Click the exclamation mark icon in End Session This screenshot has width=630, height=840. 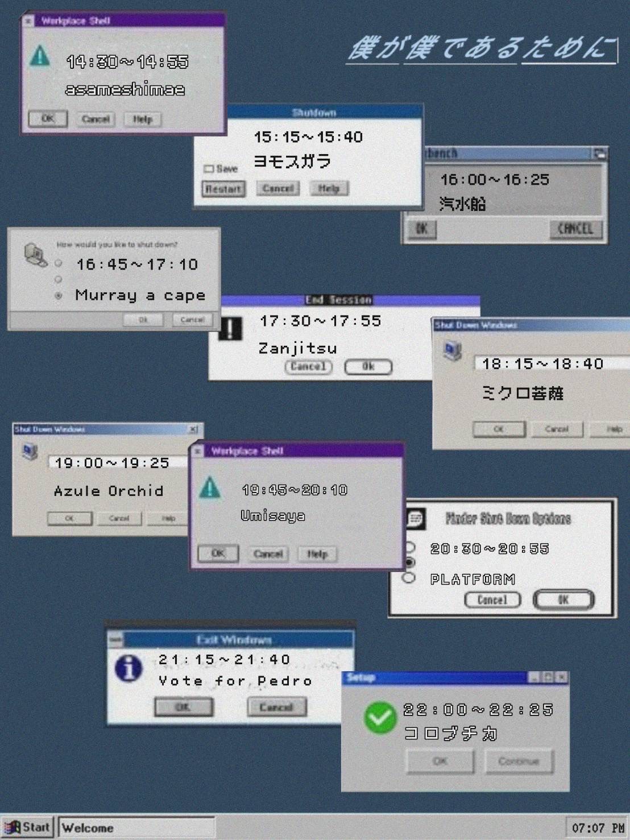[x=230, y=329]
